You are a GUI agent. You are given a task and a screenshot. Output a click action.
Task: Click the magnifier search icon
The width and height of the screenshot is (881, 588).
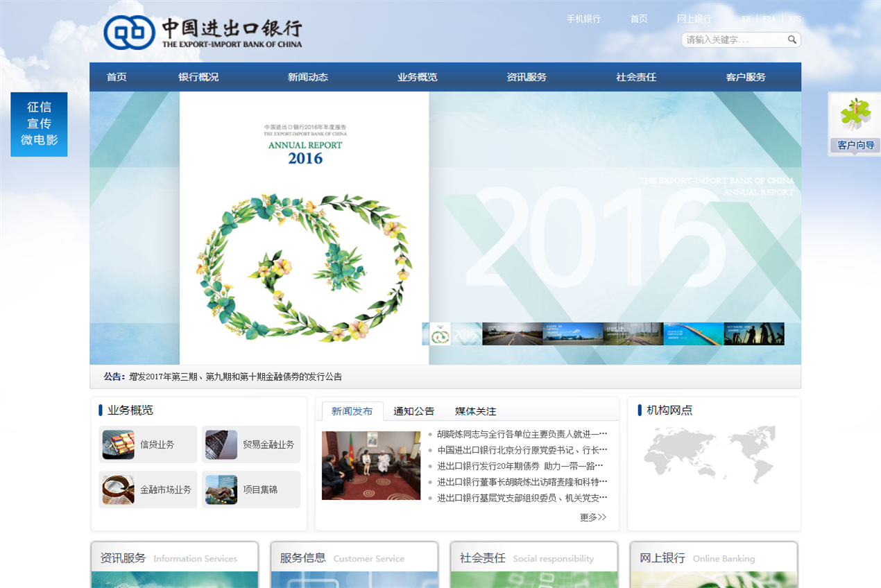click(792, 40)
